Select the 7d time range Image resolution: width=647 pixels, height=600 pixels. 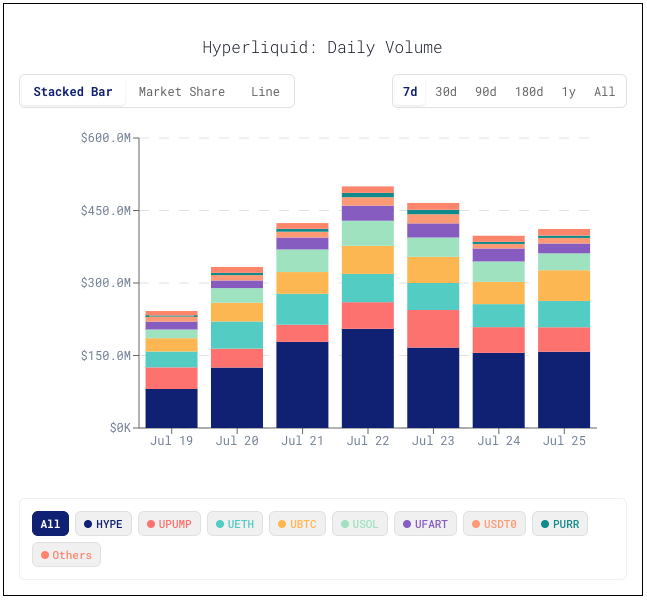pos(410,91)
